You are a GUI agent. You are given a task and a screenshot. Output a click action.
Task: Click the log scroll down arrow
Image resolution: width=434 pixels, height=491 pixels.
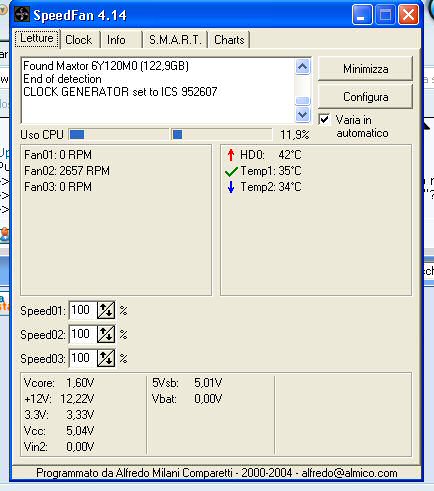[x=303, y=114]
